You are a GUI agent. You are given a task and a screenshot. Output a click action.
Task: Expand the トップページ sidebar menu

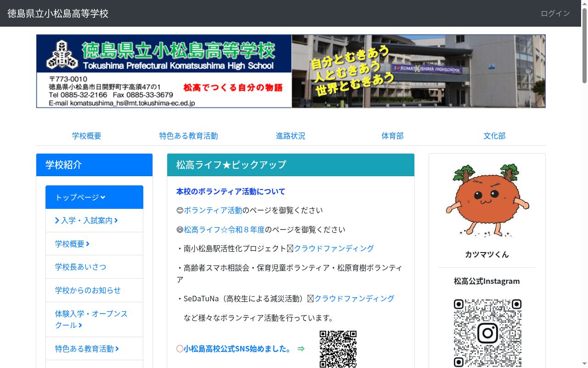(x=94, y=197)
